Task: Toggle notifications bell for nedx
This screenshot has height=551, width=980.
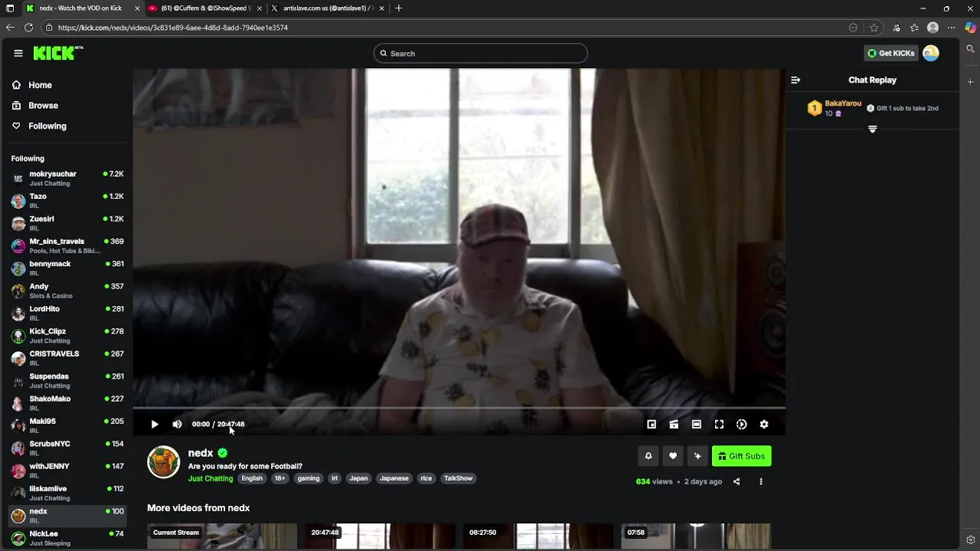Action: pyautogui.click(x=648, y=456)
